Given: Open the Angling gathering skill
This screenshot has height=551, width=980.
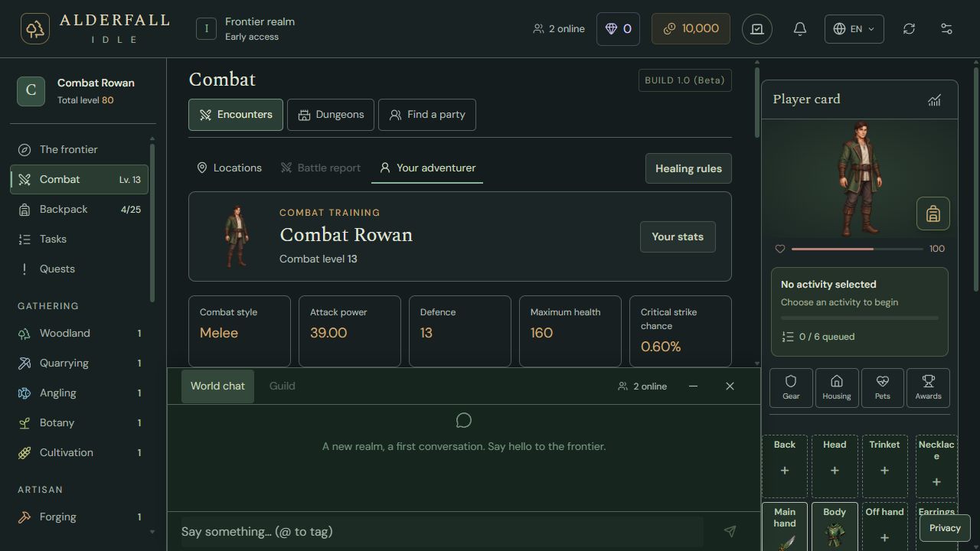Looking at the screenshot, I should pyautogui.click(x=80, y=393).
